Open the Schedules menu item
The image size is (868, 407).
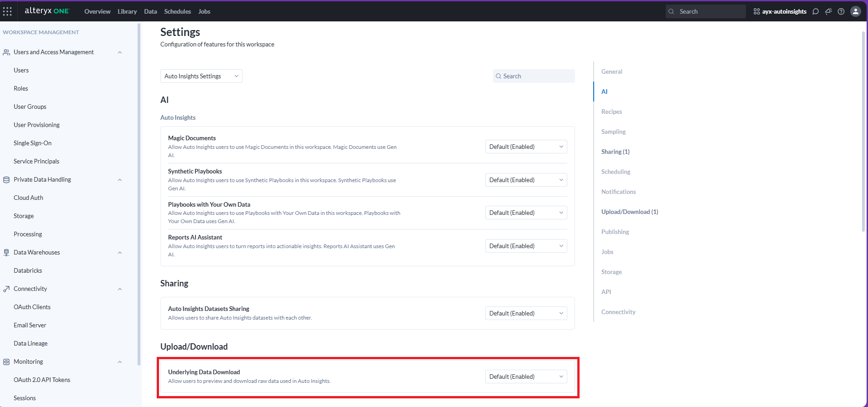tap(177, 11)
